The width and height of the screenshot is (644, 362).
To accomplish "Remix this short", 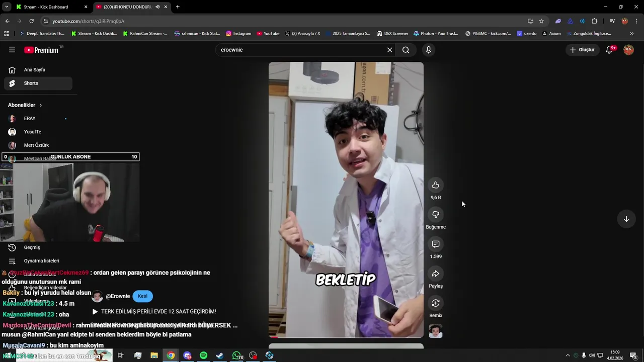I will point(436,303).
